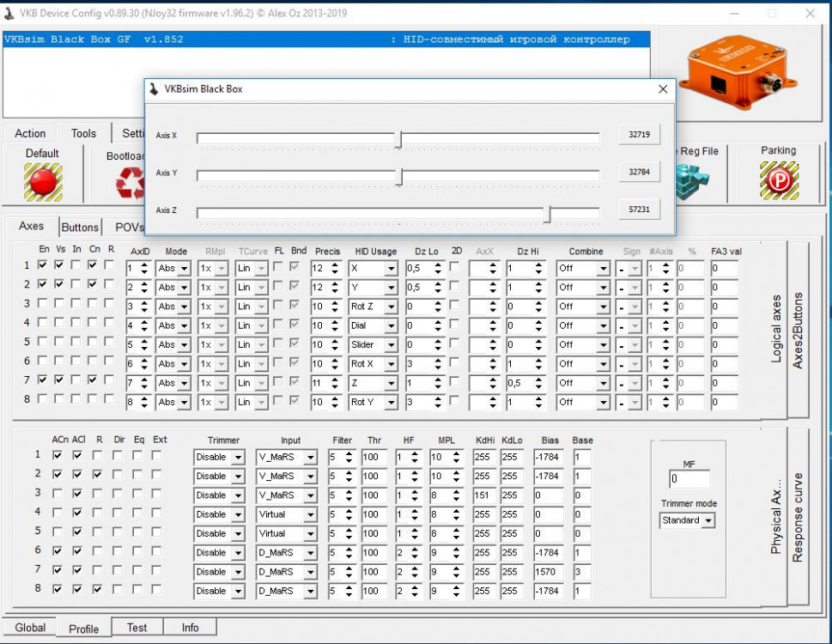Switch to the Buttons tab
The image size is (832, 644).
tap(80, 228)
